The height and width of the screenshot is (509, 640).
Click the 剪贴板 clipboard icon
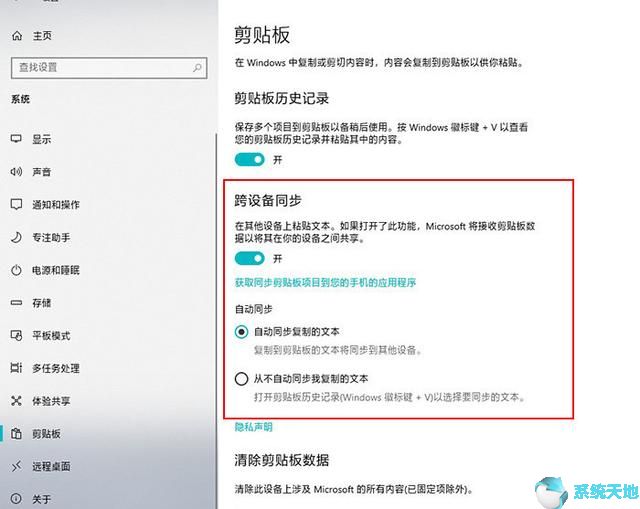pos(16,433)
